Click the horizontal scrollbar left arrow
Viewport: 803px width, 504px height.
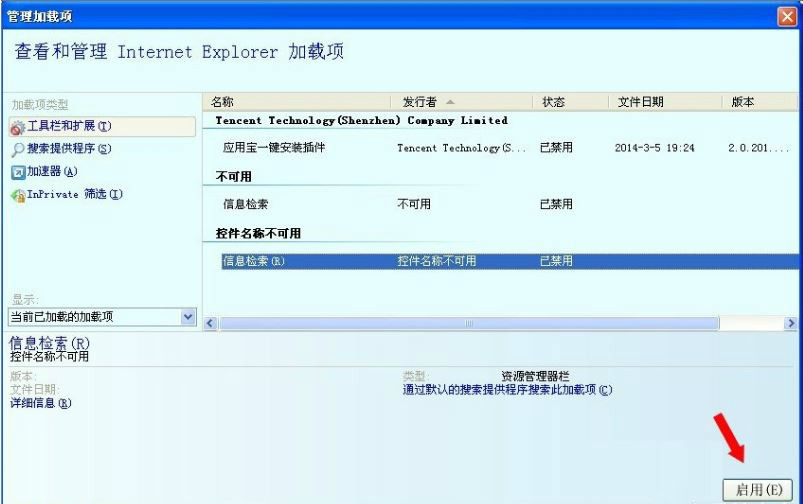[210, 323]
